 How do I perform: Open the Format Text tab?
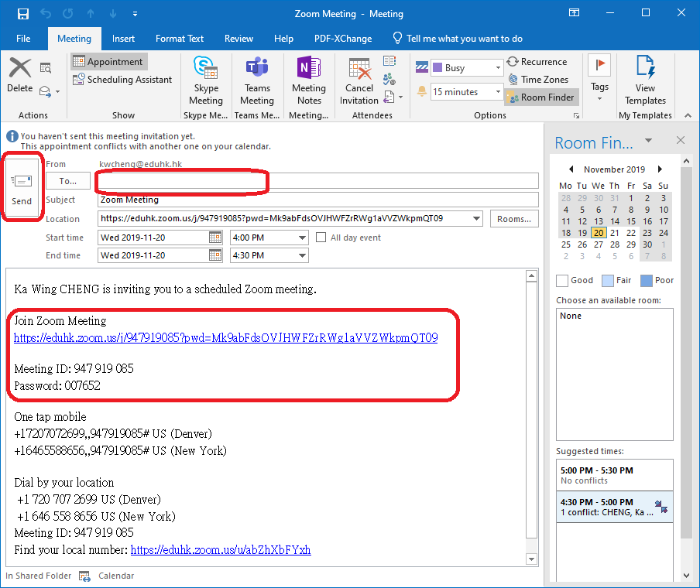click(180, 39)
